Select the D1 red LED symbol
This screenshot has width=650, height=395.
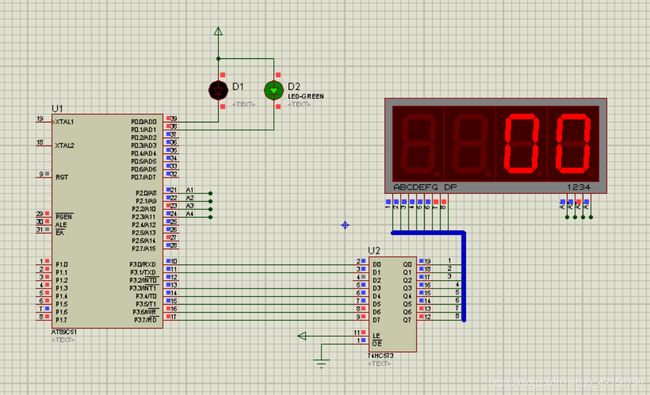[x=218, y=90]
